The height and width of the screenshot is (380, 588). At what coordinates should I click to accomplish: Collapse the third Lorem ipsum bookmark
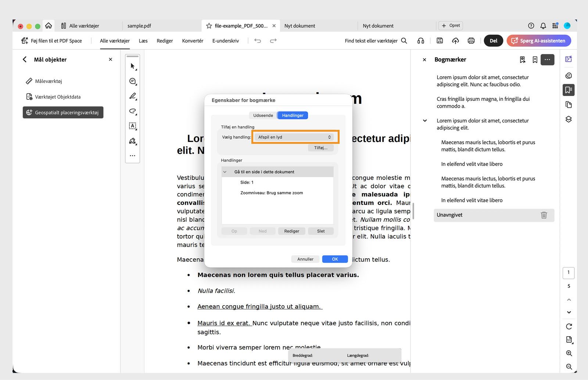click(x=425, y=121)
